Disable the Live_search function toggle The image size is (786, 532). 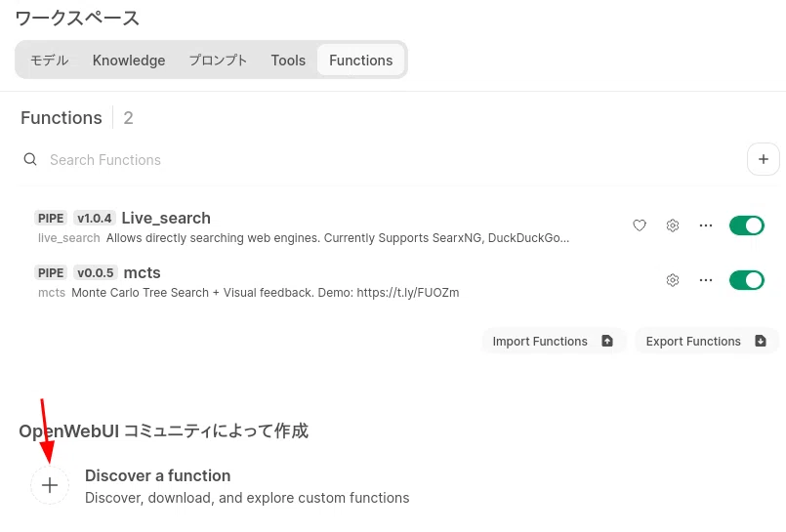point(746,225)
